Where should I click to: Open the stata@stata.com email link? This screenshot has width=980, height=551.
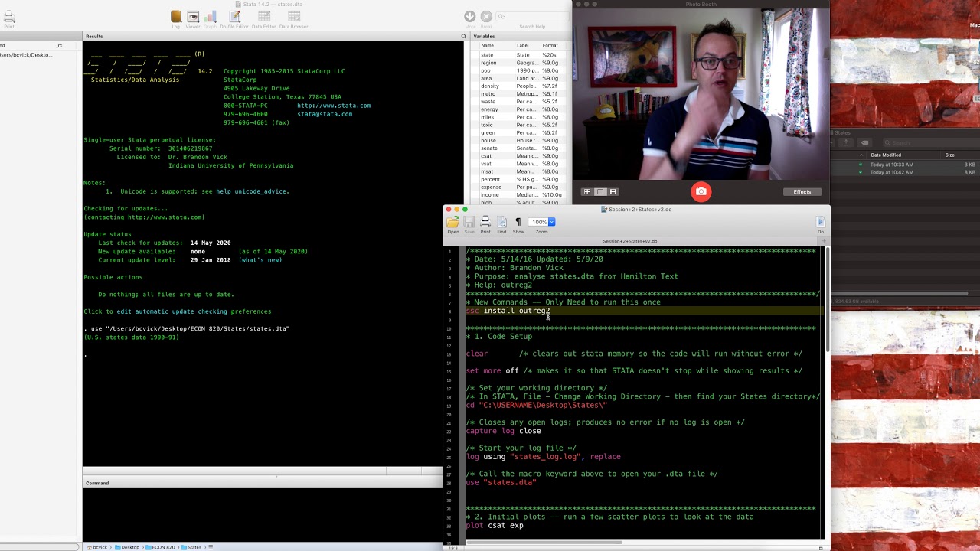click(325, 114)
